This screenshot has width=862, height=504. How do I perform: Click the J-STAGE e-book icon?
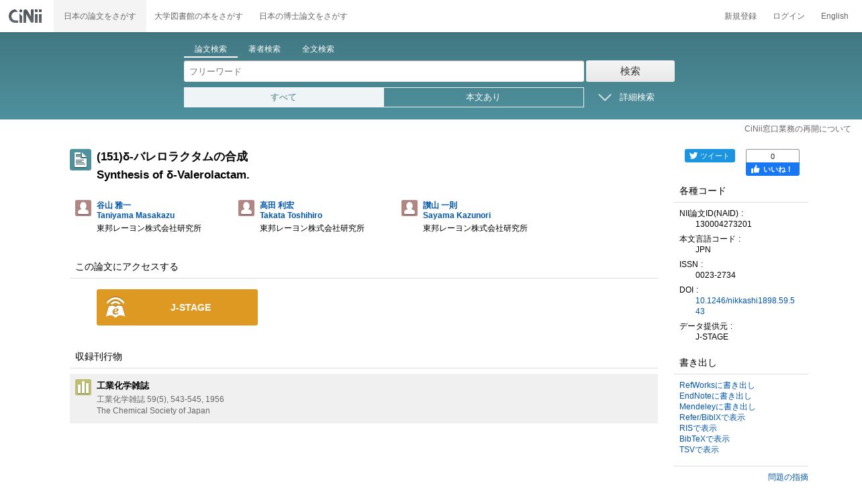click(x=115, y=307)
